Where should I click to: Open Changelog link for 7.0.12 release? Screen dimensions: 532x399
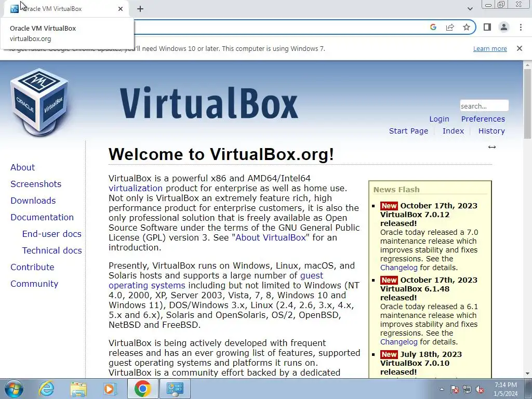[x=398, y=268]
